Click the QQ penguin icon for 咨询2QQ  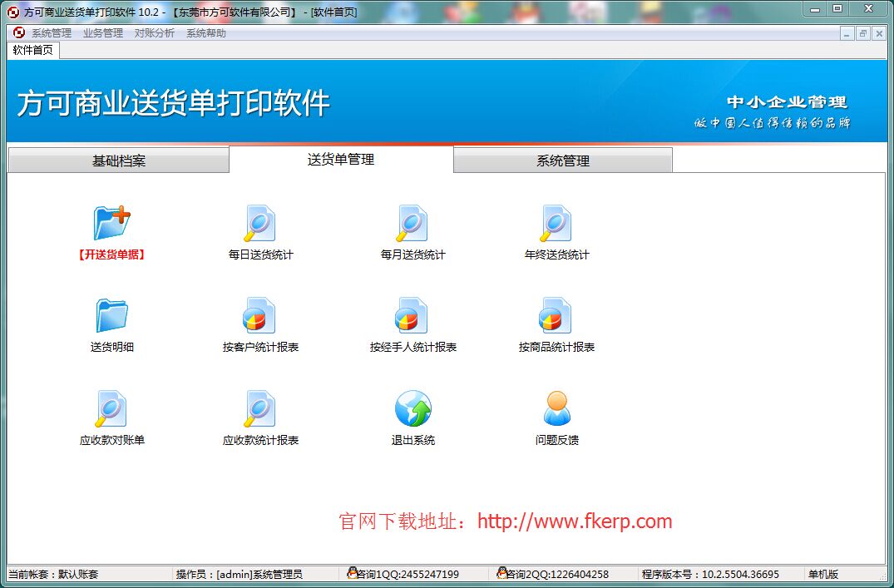coord(501,573)
